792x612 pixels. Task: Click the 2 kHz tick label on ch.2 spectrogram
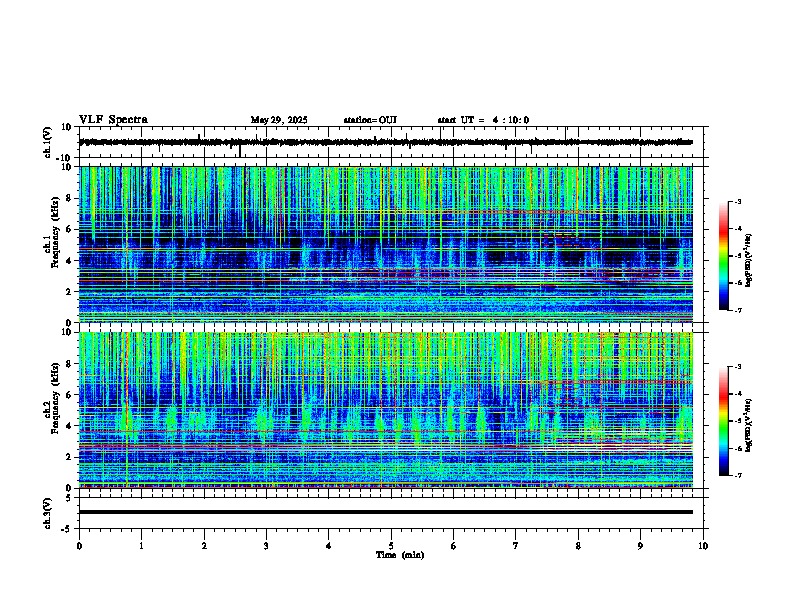tap(70, 457)
